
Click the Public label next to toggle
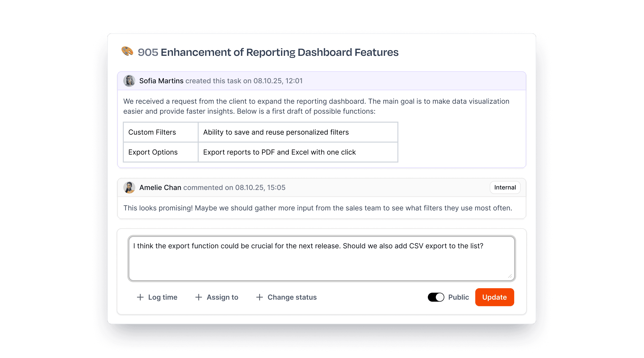pyautogui.click(x=458, y=297)
